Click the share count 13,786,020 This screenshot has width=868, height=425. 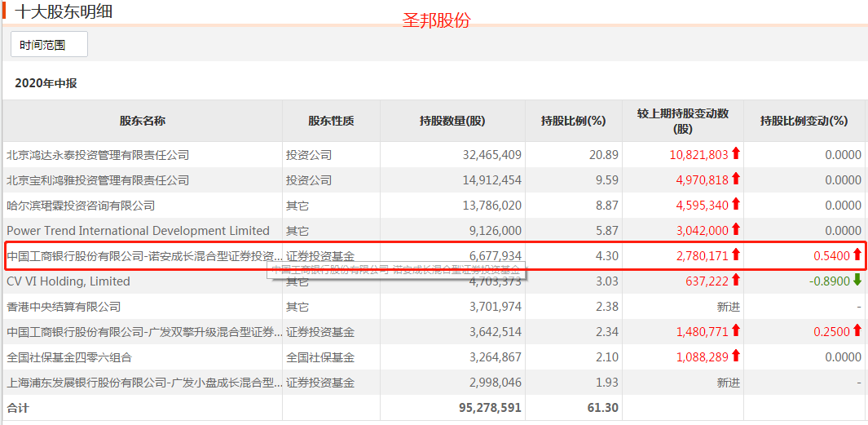(491, 206)
